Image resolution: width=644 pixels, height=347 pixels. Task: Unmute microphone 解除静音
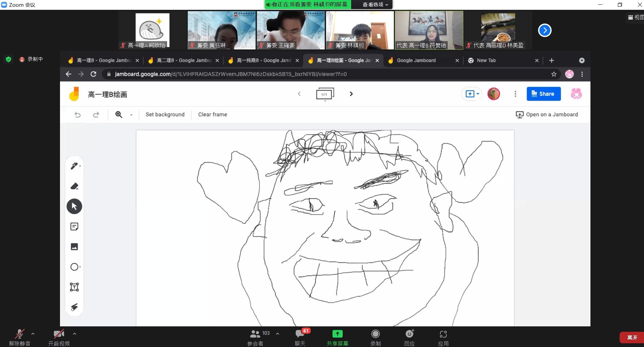click(x=20, y=338)
